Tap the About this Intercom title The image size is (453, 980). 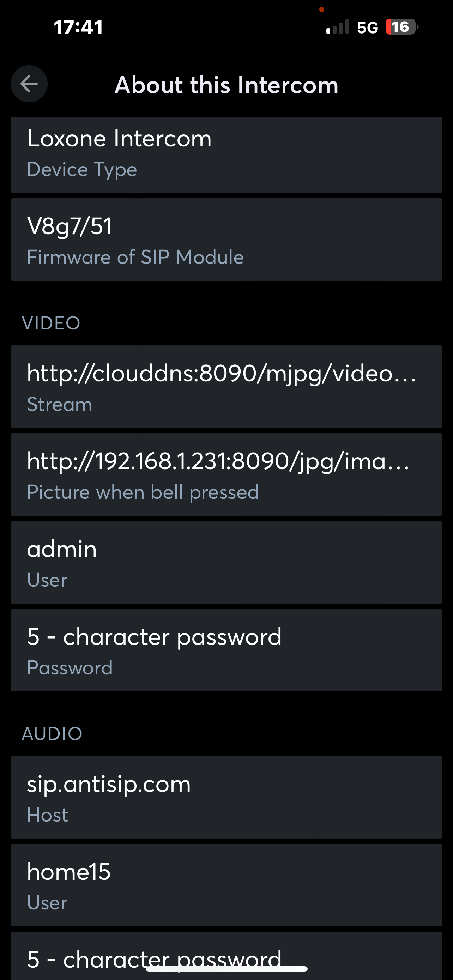(x=226, y=84)
